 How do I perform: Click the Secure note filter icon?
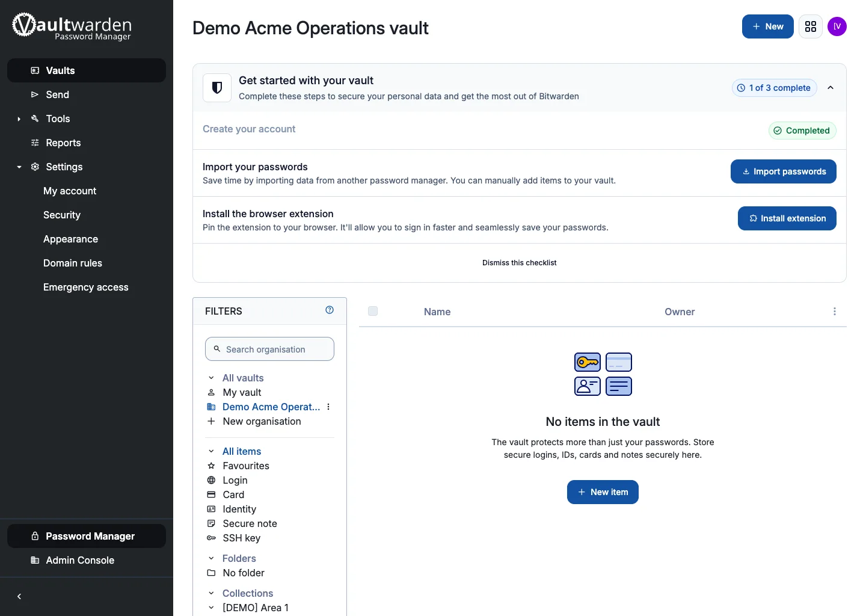(211, 523)
